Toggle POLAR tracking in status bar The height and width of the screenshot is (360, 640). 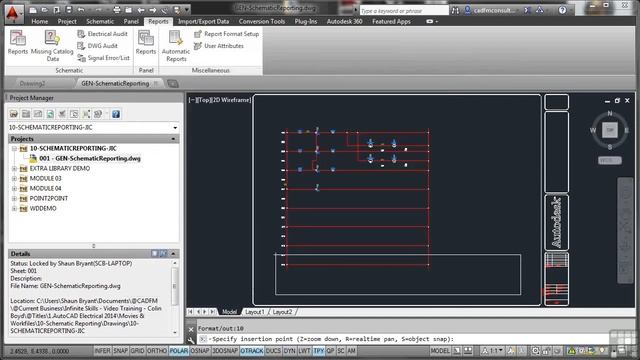[x=178, y=351]
